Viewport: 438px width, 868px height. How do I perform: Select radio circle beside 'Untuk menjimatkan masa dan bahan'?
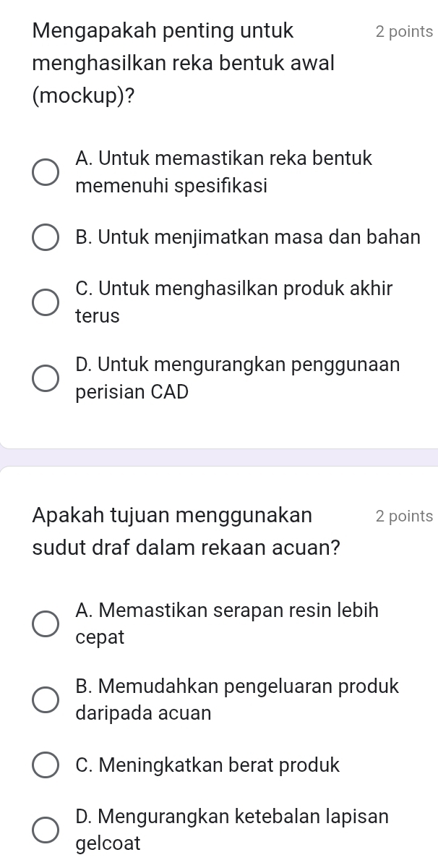pos(45,237)
